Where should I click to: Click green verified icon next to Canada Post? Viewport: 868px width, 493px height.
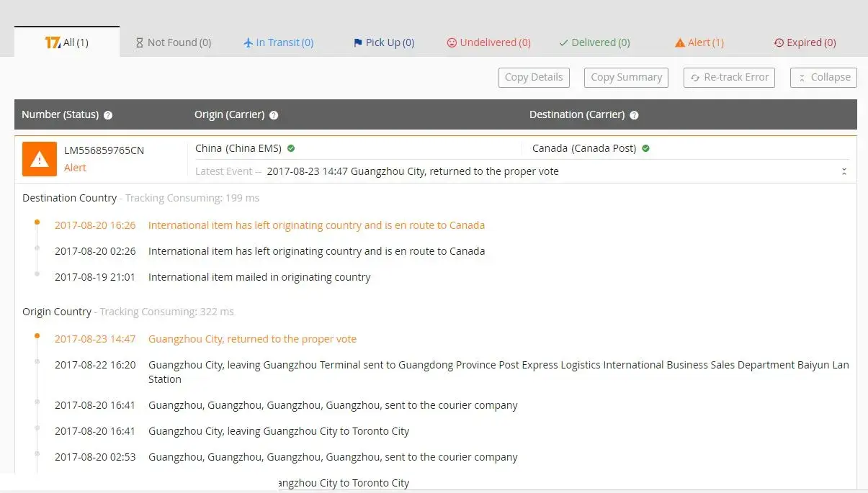(645, 148)
